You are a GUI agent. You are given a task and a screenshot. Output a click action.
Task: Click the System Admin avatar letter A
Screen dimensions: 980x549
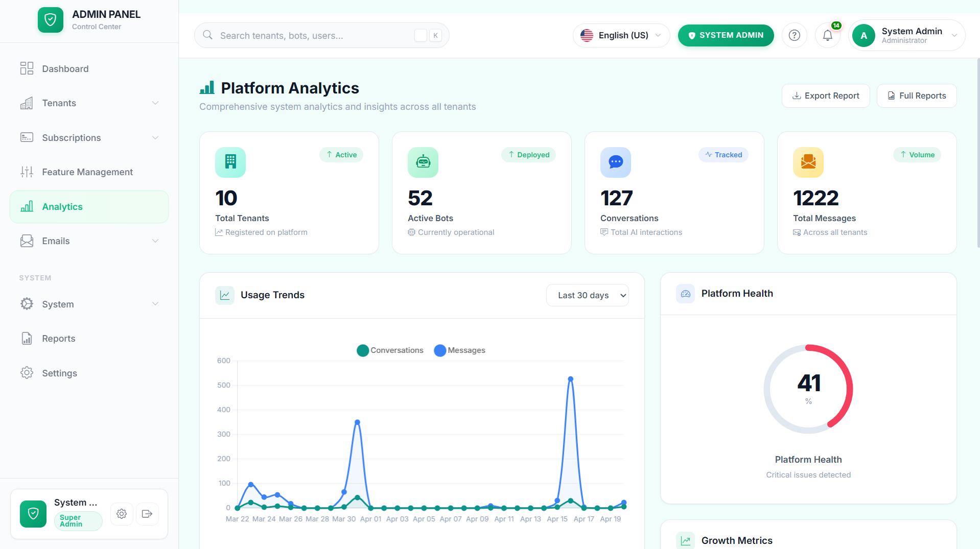click(x=864, y=36)
